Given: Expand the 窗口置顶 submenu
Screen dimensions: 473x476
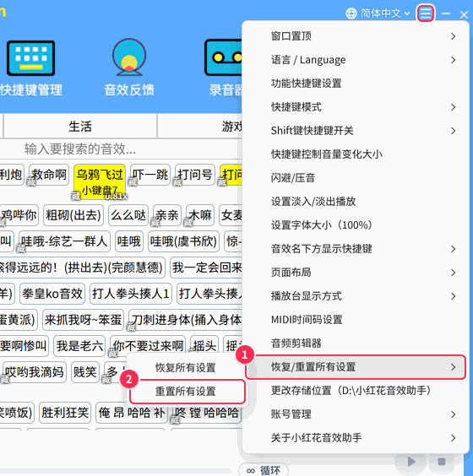Looking at the screenshot, I should pyautogui.click(x=356, y=36).
